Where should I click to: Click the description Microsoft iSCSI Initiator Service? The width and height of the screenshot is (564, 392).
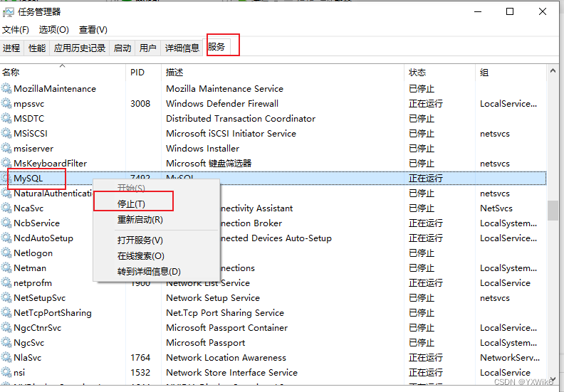click(x=231, y=133)
